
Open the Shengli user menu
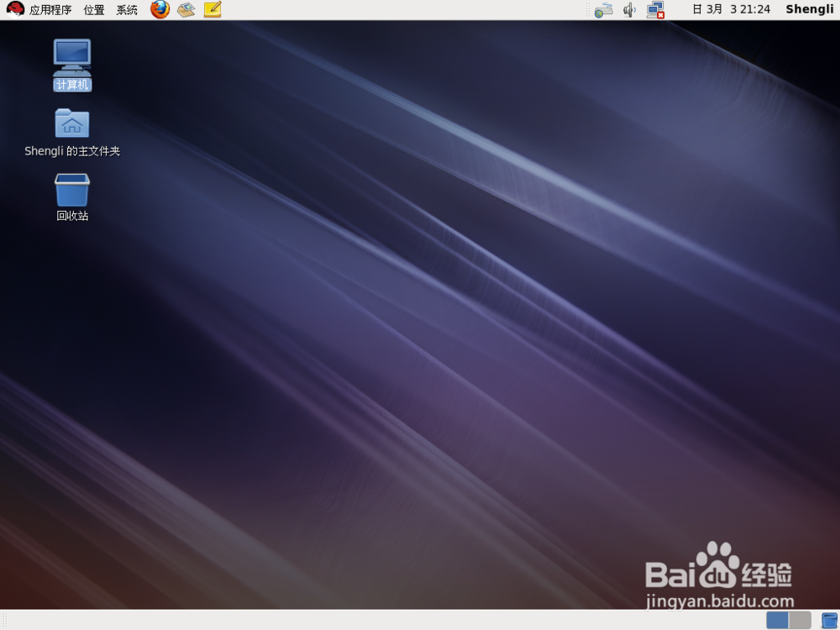[809, 9]
